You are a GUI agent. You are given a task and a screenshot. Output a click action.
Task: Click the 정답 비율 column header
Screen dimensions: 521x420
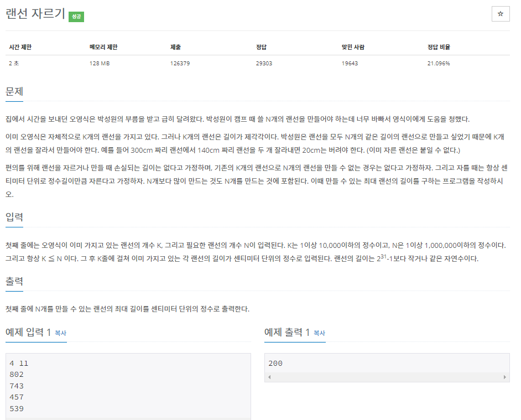[x=439, y=47]
